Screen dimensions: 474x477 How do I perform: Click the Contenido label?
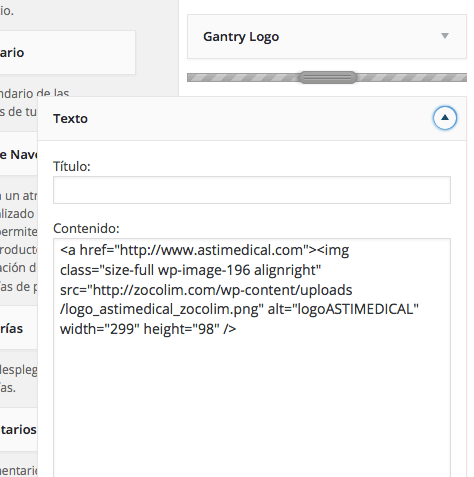click(x=86, y=228)
